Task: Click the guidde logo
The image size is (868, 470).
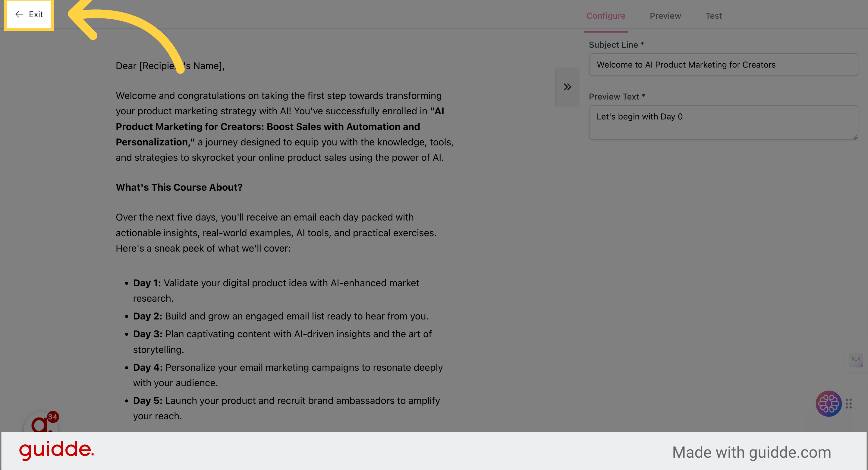Action: 56,450
